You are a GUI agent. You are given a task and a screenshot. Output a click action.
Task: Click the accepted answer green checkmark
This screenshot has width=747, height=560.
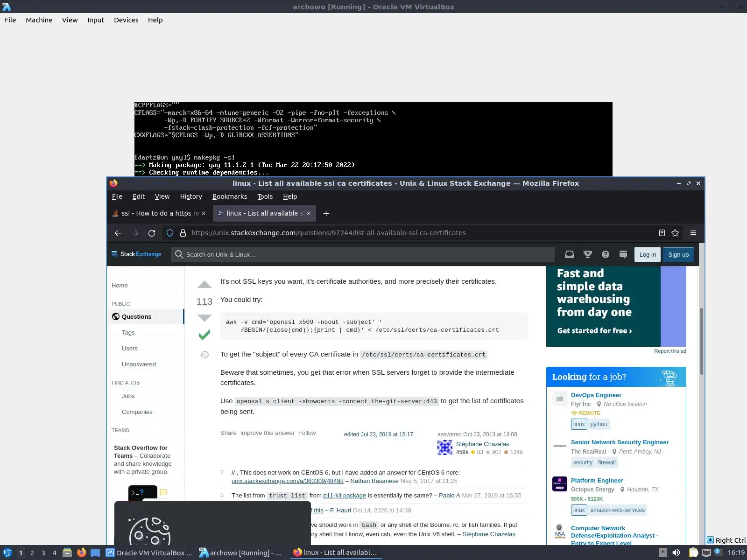(x=204, y=335)
